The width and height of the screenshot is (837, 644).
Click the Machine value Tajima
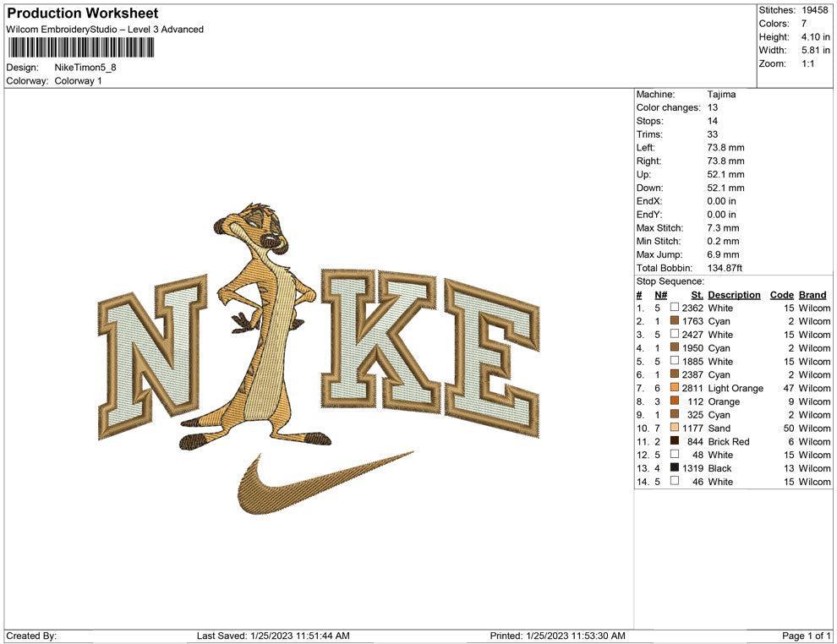(x=721, y=95)
